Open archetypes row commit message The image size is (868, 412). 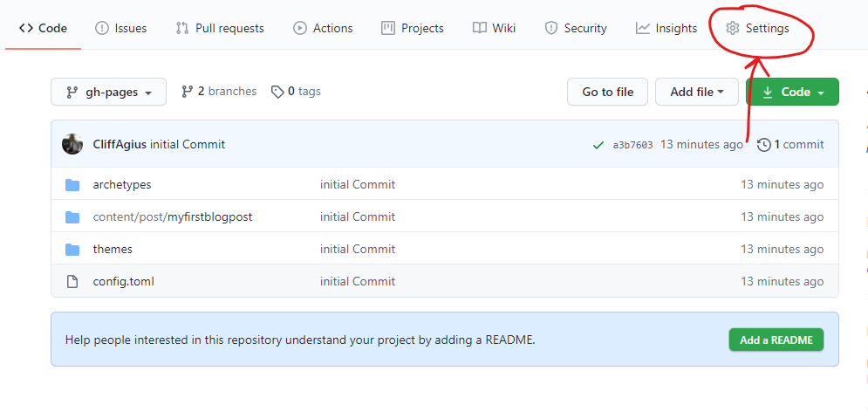click(x=358, y=184)
